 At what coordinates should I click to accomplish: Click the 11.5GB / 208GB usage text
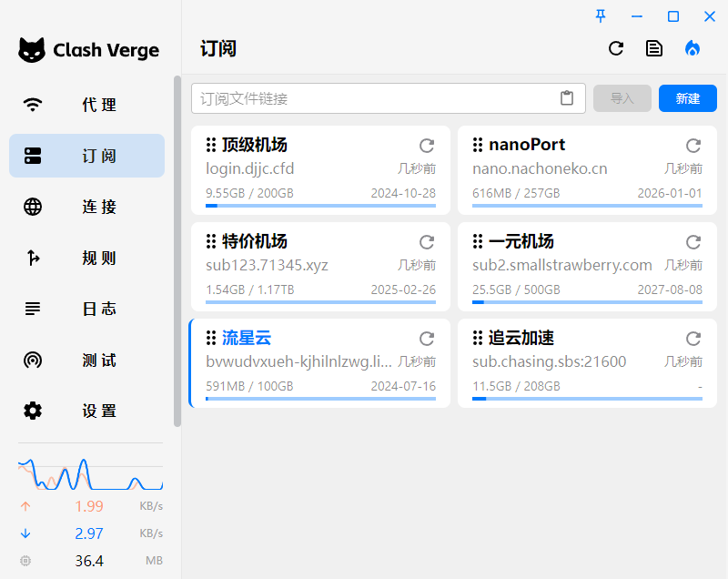516,386
